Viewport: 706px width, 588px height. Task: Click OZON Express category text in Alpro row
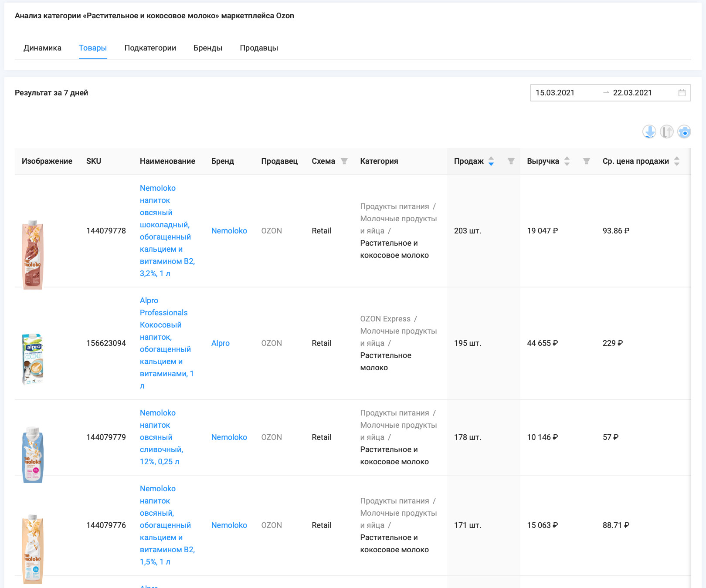click(x=385, y=319)
